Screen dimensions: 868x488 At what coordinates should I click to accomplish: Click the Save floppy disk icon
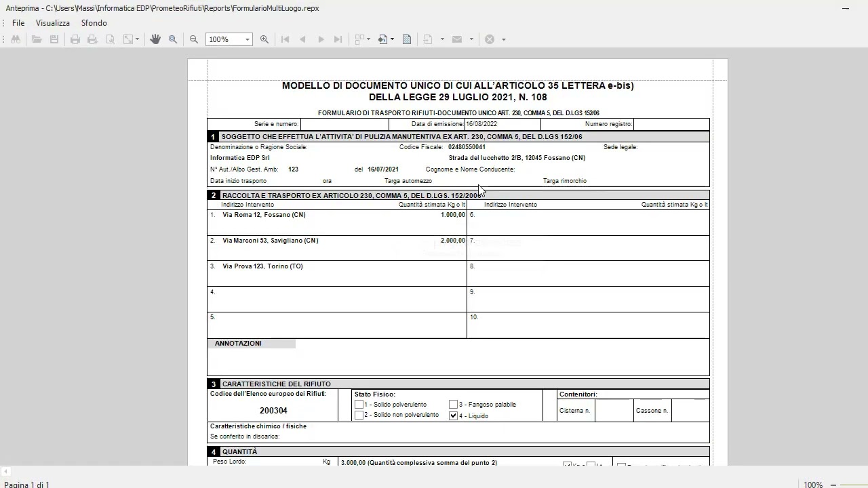[x=54, y=39]
